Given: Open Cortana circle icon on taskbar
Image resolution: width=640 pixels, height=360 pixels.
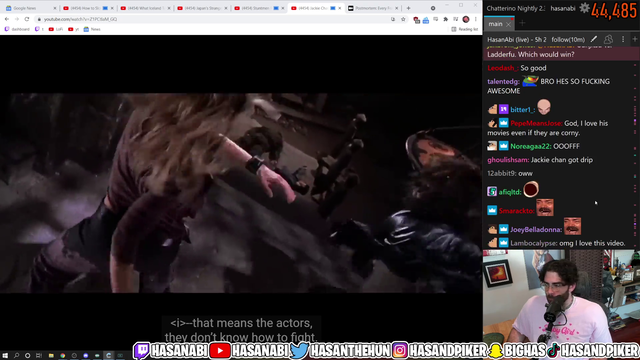Looking at the screenshot, I should (27, 356).
